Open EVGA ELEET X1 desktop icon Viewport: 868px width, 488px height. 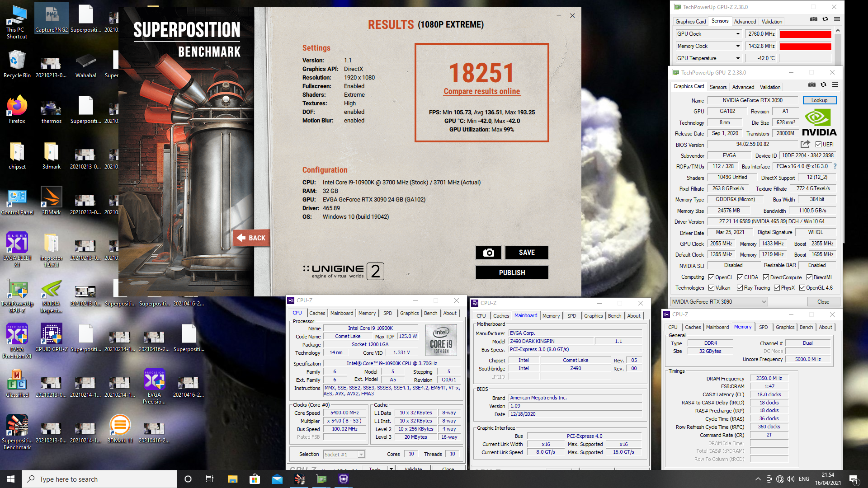pyautogui.click(x=17, y=249)
